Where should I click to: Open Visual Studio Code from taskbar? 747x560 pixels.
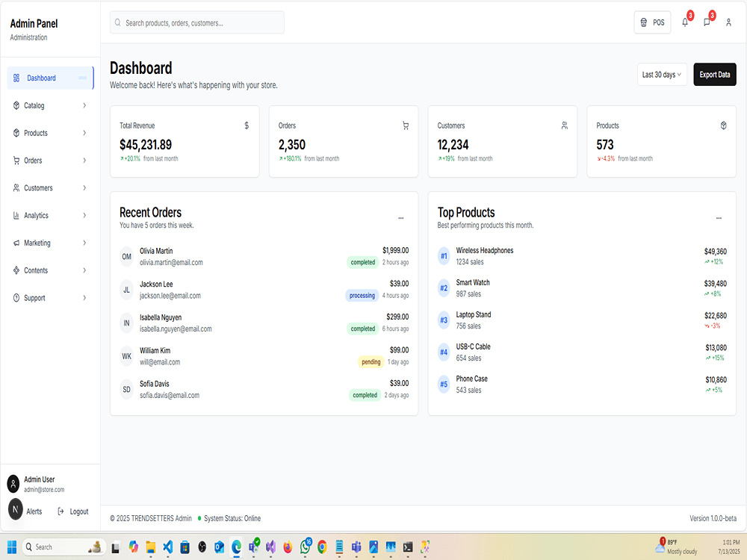(167, 547)
